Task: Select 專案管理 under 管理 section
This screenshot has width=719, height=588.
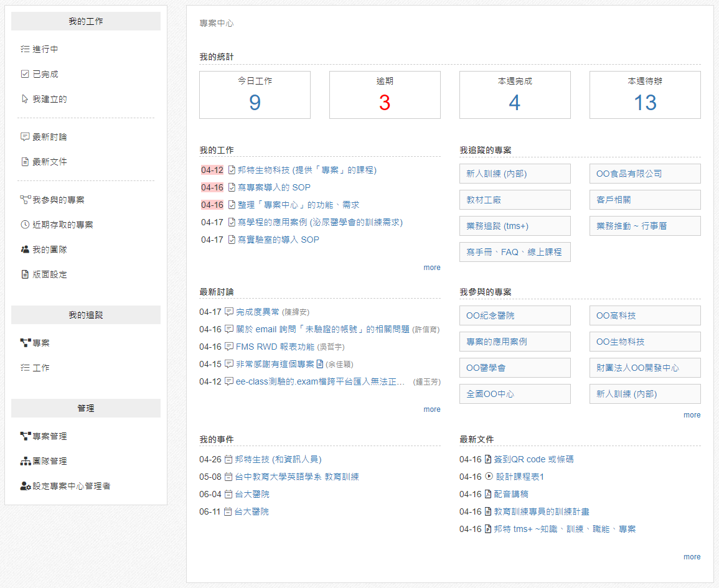Action: click(x=49, y=436)
